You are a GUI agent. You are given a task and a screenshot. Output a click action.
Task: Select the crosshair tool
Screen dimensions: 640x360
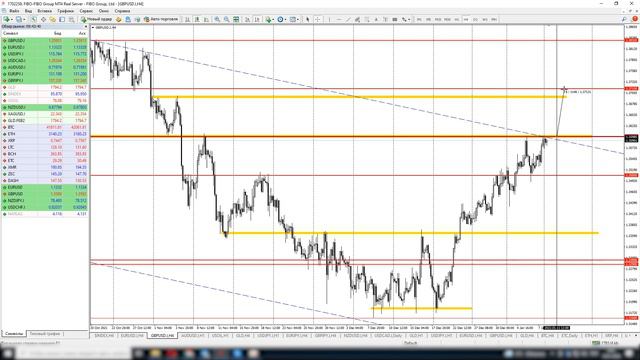[x=318, y=19]
